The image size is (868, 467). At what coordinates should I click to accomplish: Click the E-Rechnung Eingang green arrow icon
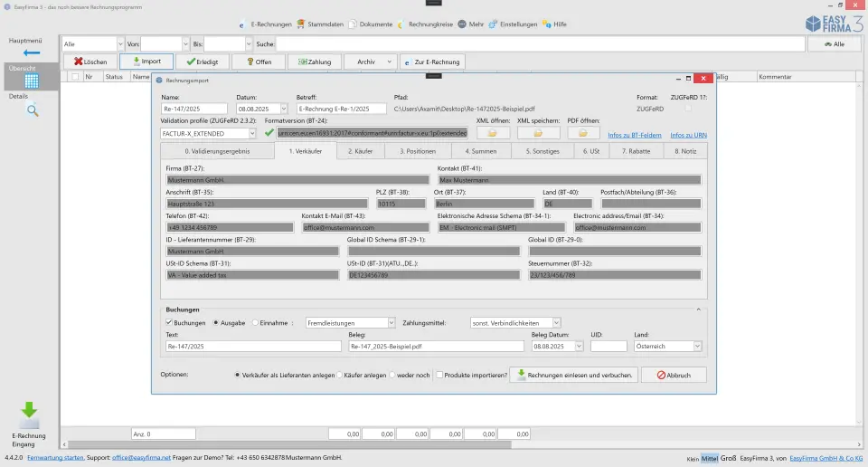(29, 415)
